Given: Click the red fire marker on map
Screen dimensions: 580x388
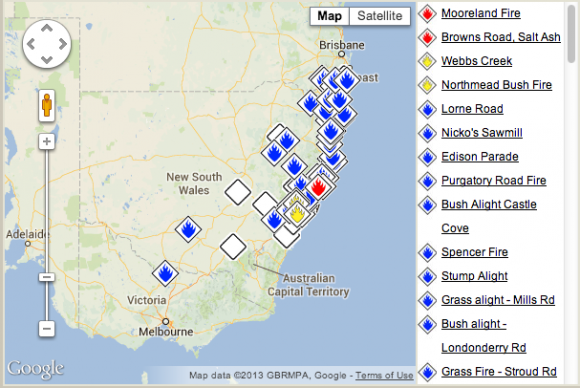Looking at the screenshot, I should click(x=318, y=187).
